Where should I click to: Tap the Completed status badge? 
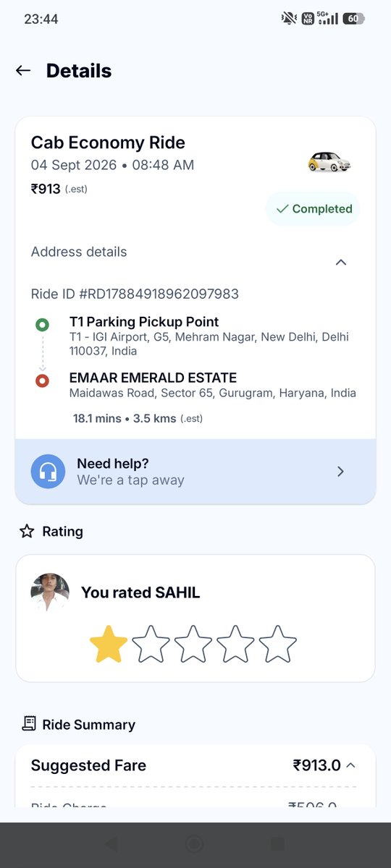click(x=313, y=209)
